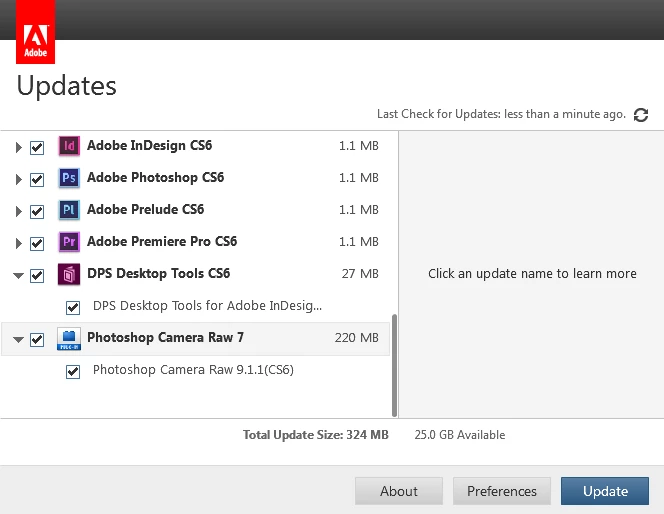Collapse the Photoshop Camera Raw 7 group
The width and height of the screenshot is (664, 514).
pos(18,340)
